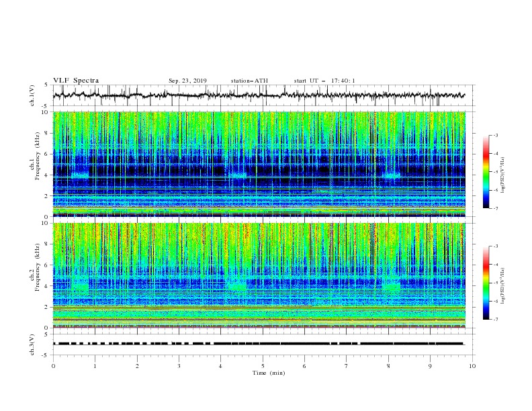532x411 pixels.
Task: Click the "-3" label on the upper colorbar
Action: (x=496, y=135)
